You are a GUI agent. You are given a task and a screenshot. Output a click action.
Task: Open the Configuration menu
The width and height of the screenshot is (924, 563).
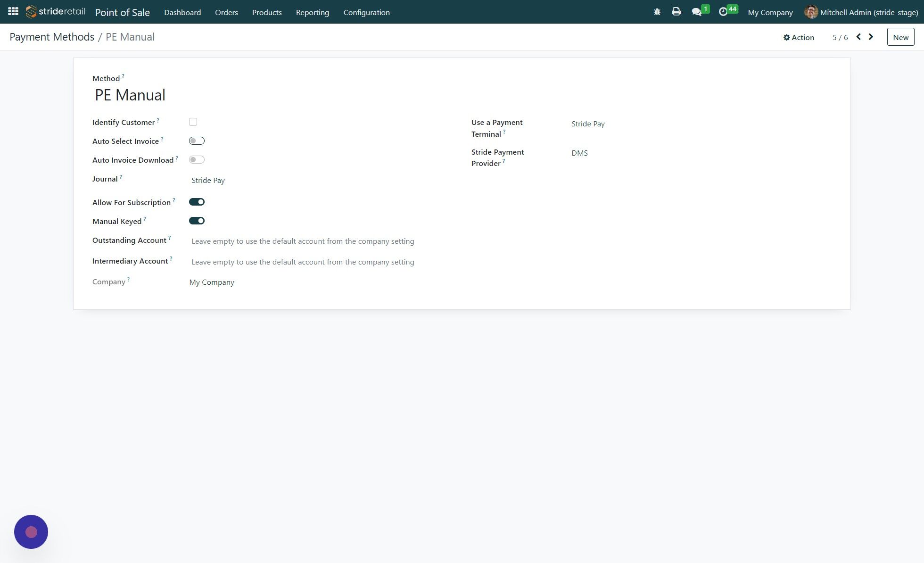pos(366,12)
